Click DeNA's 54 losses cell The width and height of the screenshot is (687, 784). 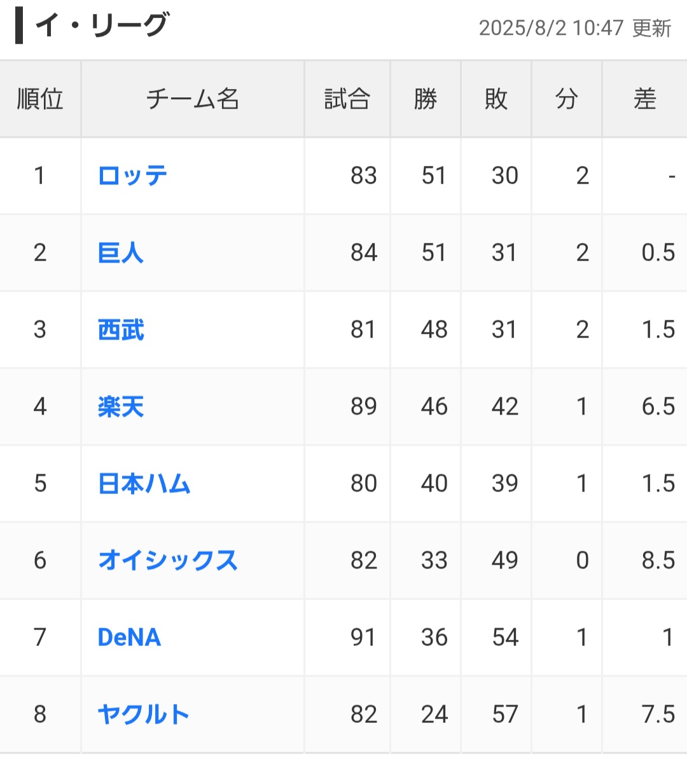click(505, 637)
